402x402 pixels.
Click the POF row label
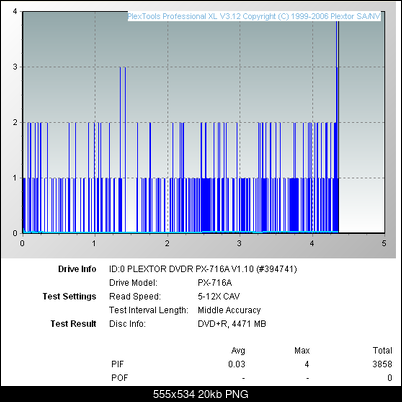(119, 378)
